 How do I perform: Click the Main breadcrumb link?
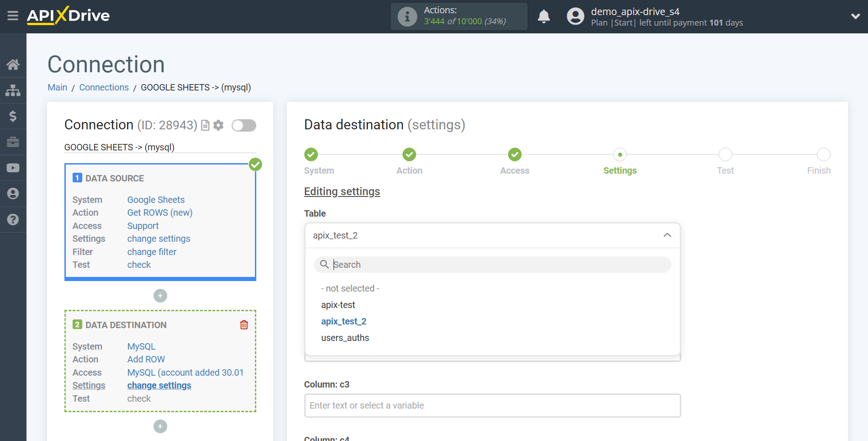(x=58, y=87)
